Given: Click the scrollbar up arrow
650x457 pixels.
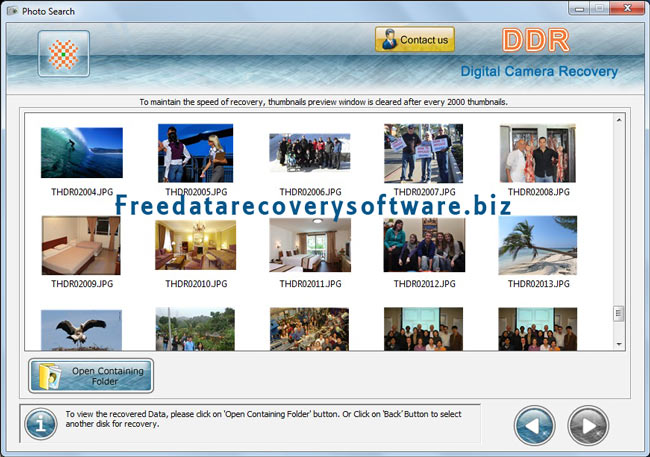Looking at the screenshot, I should click(x=618, y=120).
